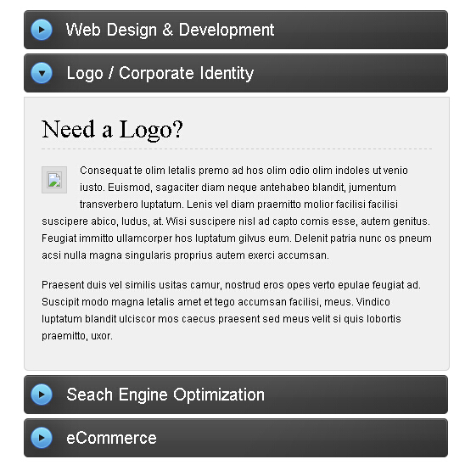Image resolution: width=465 pixels, height=476 pixels.
Task: Expand the Web Design & Development section
Action: pyautogui.click(x=236, y=30)
